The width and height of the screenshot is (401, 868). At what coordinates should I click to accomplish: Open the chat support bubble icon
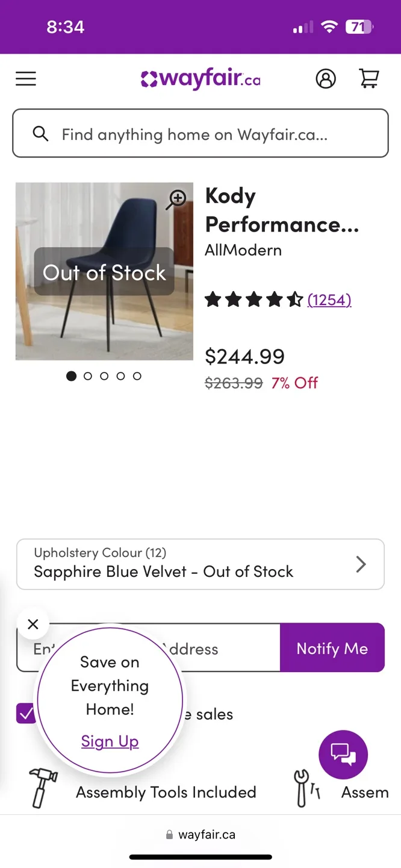(x=343, y=754)
